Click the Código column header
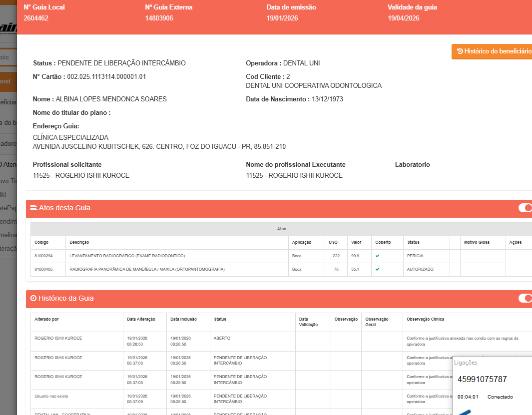This screenshot has width=532, height=415. click(x=41, y=242)
